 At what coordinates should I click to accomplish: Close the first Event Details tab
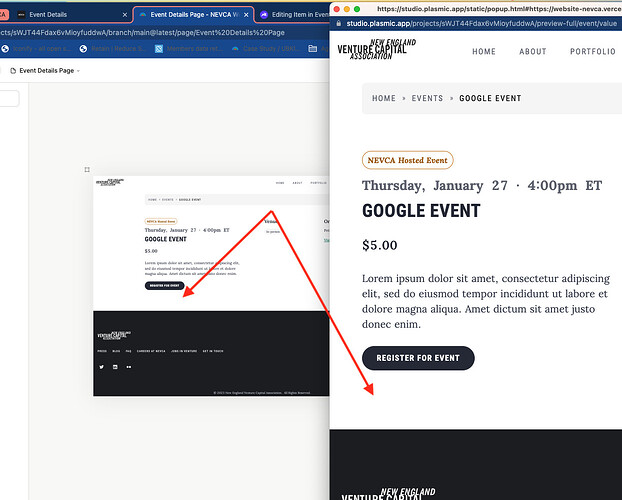[125, 15]
